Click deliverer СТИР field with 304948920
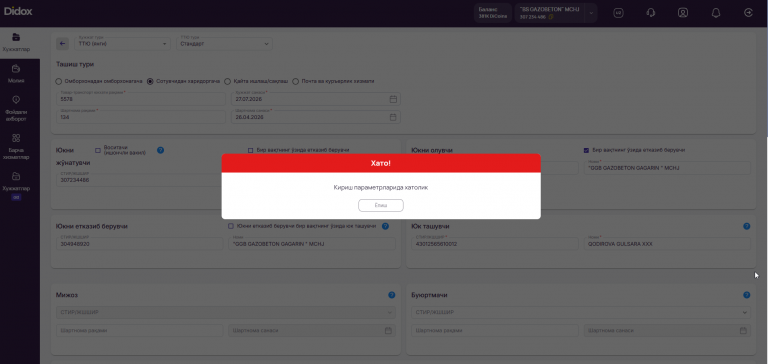The image size is (768, 364). (x=140, y=243)
